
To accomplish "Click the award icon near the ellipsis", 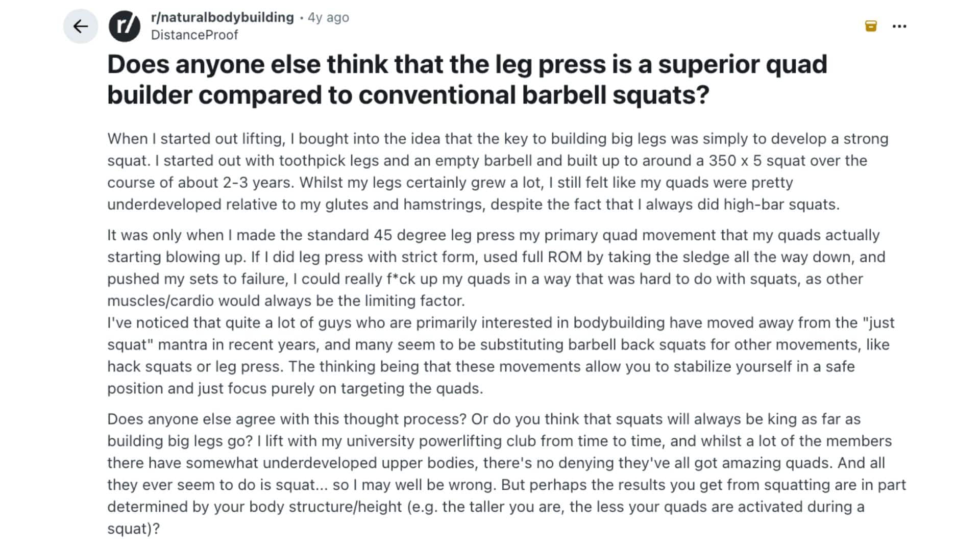I will click(x=870, y=26).
